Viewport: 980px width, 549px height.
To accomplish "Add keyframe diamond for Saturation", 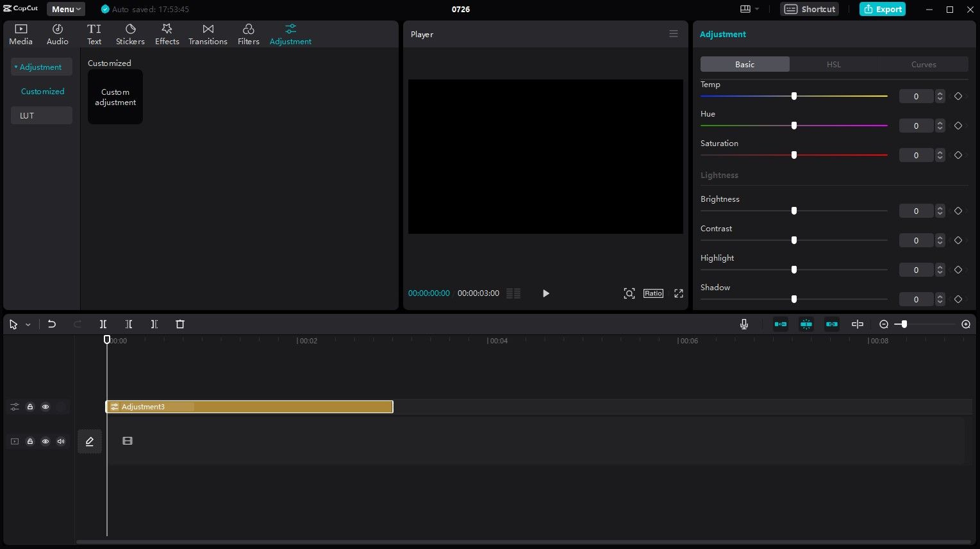I will (958, 155).
